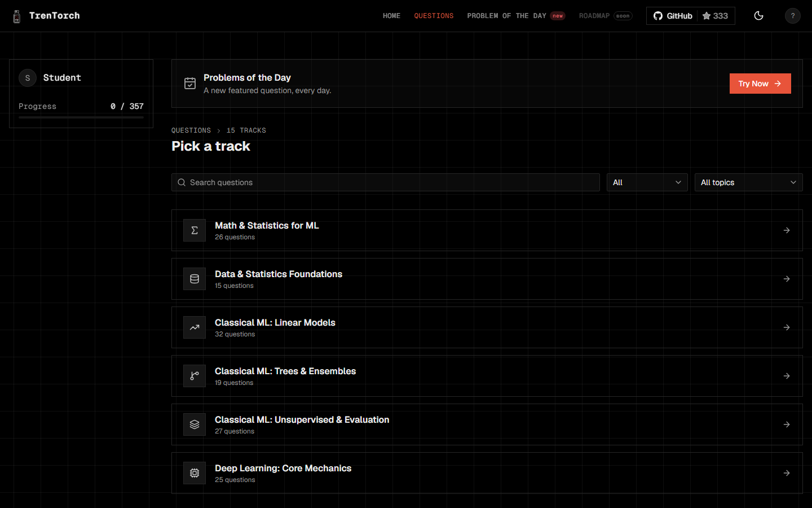Open Data & Statistics Foundations track
The width and height of the screenshot is (812, 508).
487,279
